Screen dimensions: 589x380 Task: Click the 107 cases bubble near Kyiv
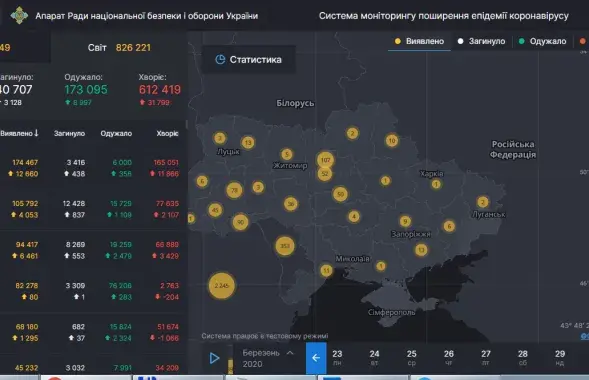point(326,160)
